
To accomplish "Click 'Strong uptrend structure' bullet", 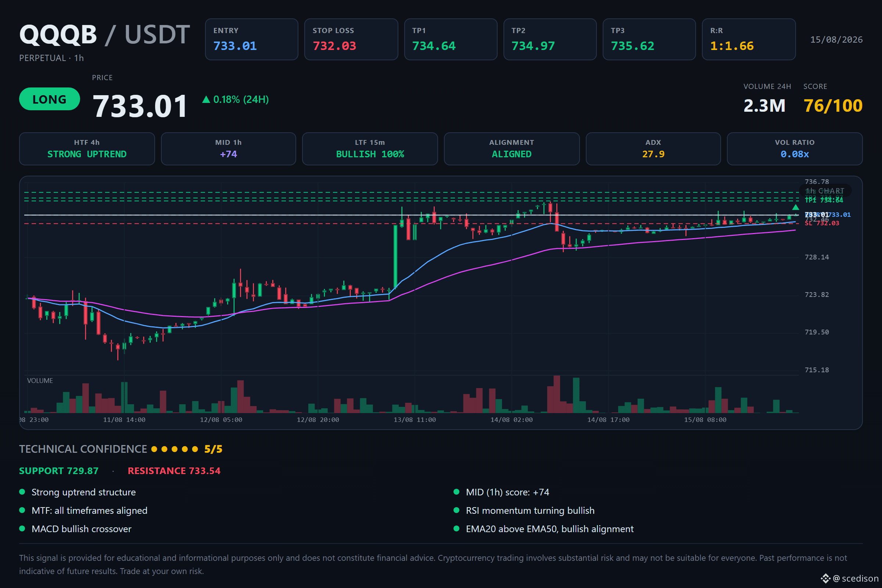I will pos(84,492).
